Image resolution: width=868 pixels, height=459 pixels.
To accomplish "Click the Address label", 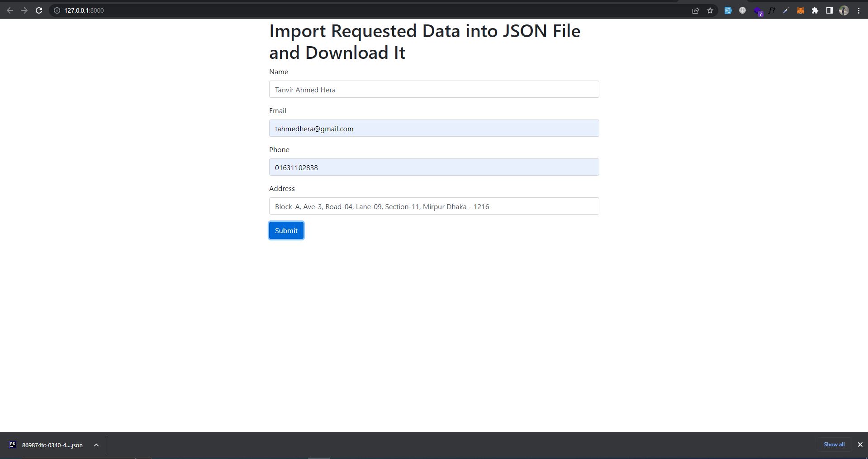I will point(282,188).
